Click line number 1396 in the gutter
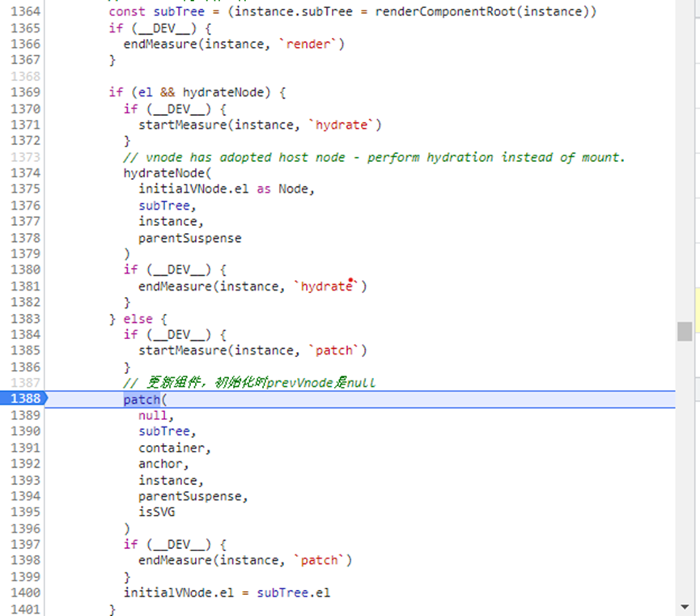The width and height of the screenshot is (700, 616). click(25, 528)
